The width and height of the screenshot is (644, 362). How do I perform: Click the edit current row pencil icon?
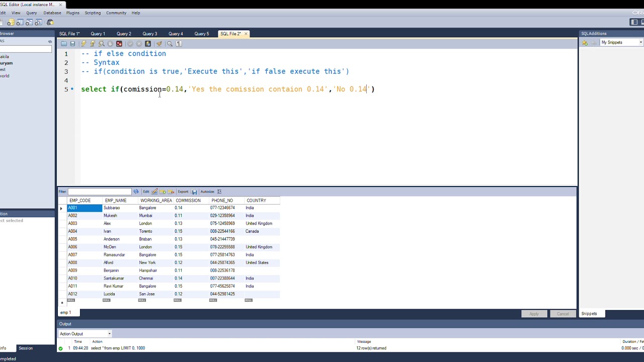[x=154, y=192]
